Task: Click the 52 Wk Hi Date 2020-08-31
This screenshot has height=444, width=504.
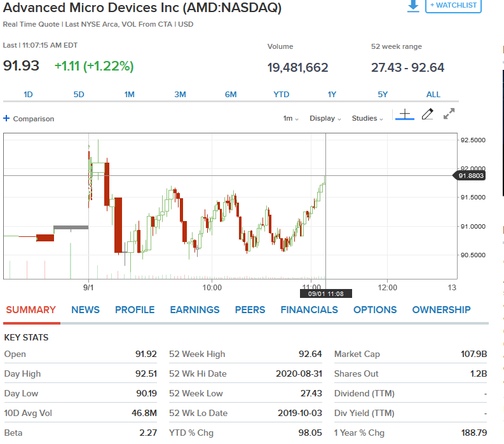Action: [x=299, y=373]
